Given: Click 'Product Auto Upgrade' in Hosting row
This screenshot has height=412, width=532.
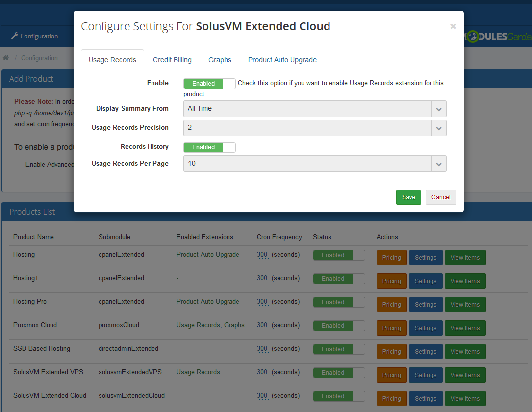Looking at the screenshot, I should [x=207, y=255].
